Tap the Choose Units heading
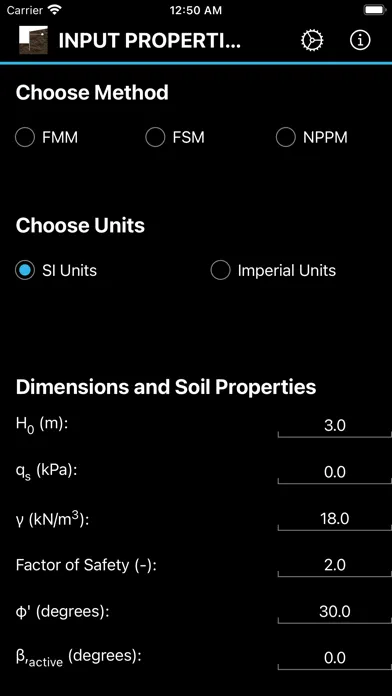The image size is (392, 696). click(x=80, y=226)
